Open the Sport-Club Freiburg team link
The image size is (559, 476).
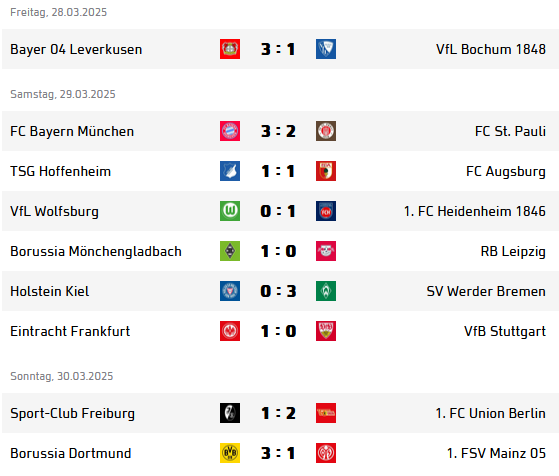click(73, 413)
